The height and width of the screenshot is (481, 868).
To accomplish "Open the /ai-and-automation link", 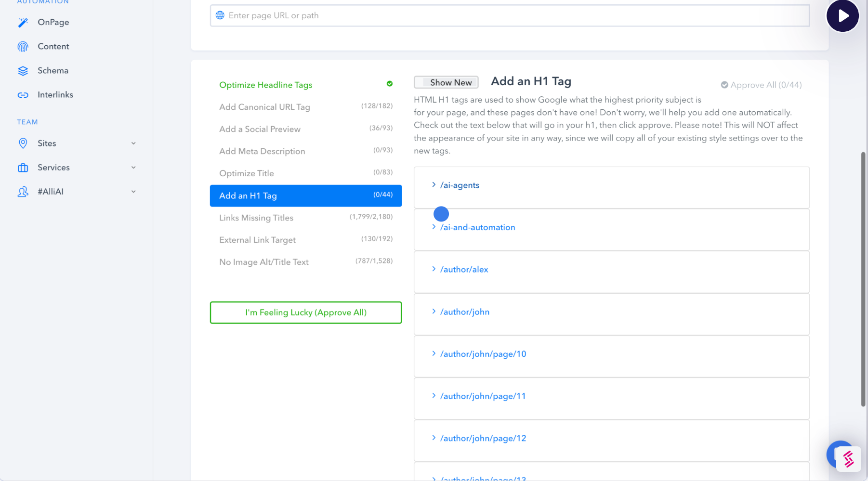I will click(477, 227).
